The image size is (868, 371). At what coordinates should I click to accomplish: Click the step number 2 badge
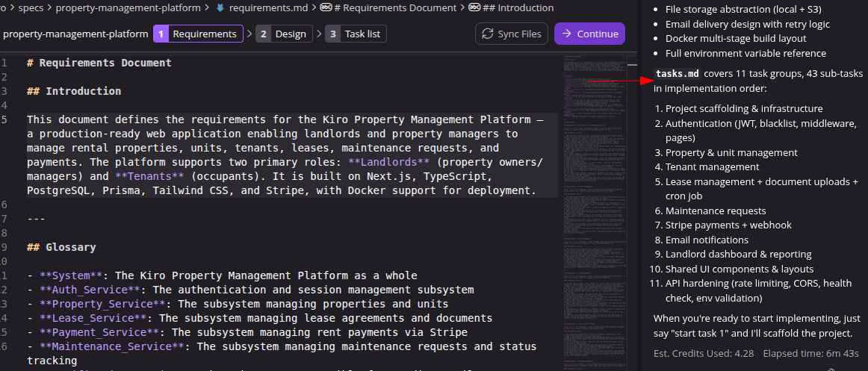(263, 34)
